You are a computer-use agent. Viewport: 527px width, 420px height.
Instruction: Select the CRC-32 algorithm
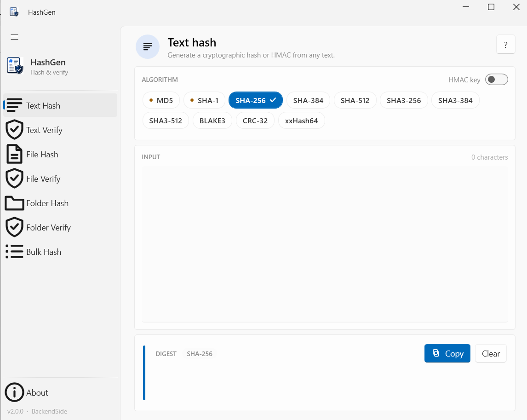[x=255, y=121]
